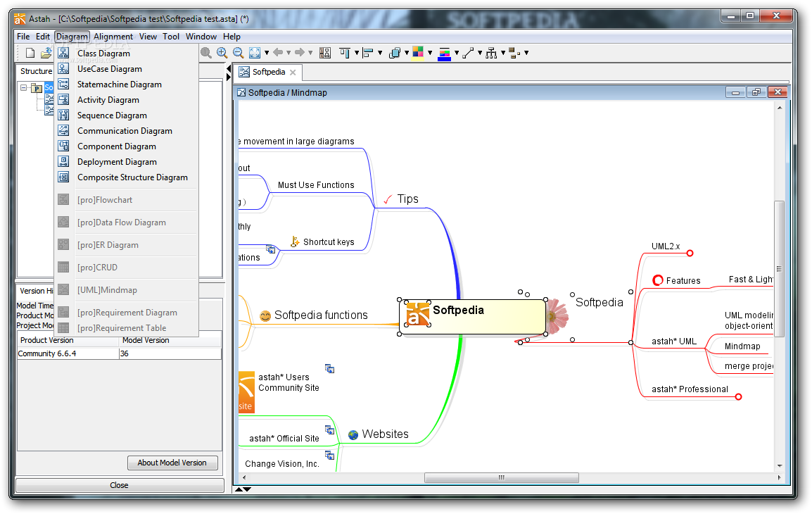The width and height of the screenshot is (812, 514).
Task: Click the UseCase Diagram stick figure icon
Action: (64, 68)
